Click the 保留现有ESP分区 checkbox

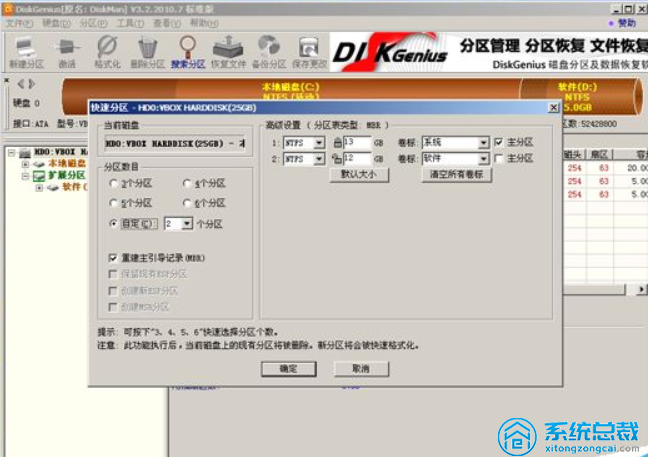point(112,274)
